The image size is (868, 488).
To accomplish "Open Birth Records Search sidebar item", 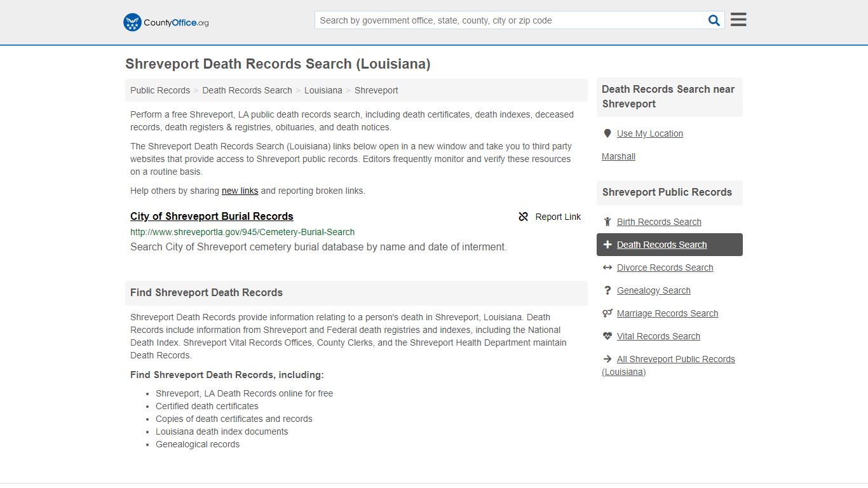I will click(x=659, y=222).
